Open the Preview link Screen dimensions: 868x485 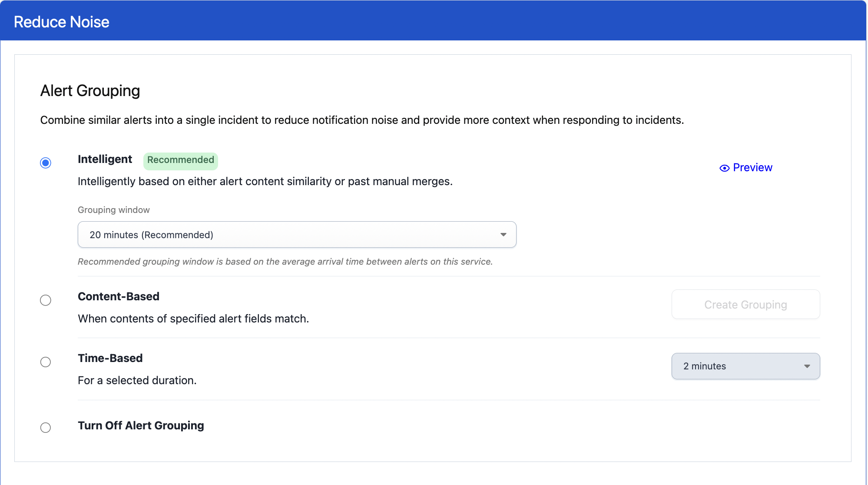(752, 168)
